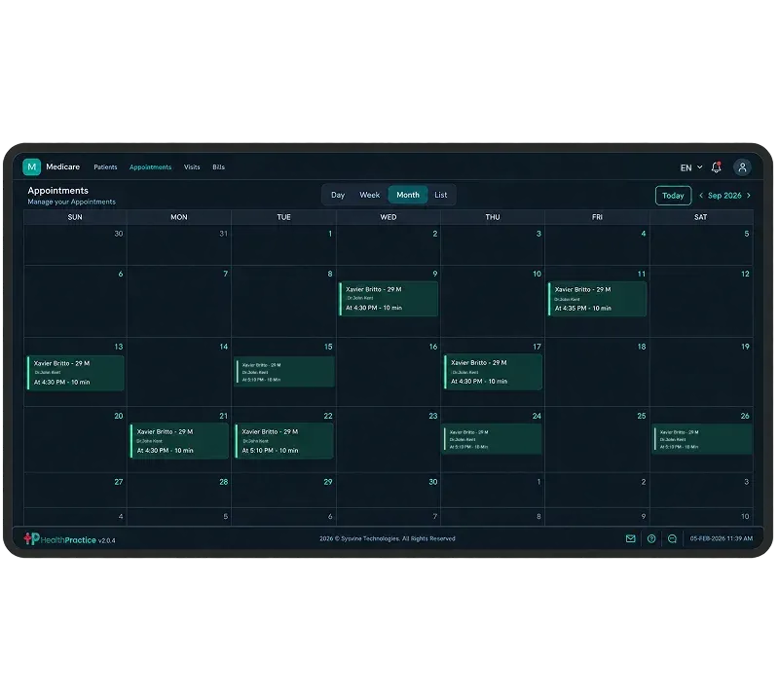This screenshot has width=779, height=700.
Task: Go to previous month using left chevron
Action: [701, 196]
